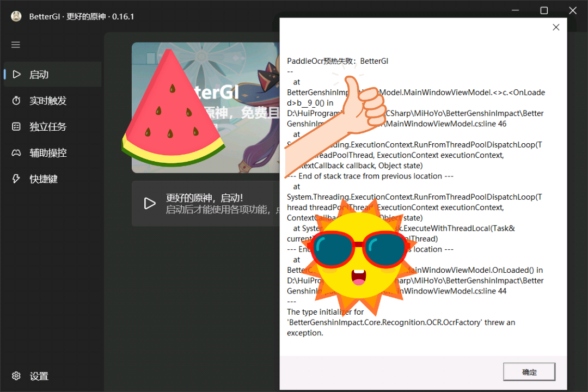Image resolution: width=588 pixels, height=392 pixels.
Task: Click the list icon beside 独立任务
Action: coord(16,127)
